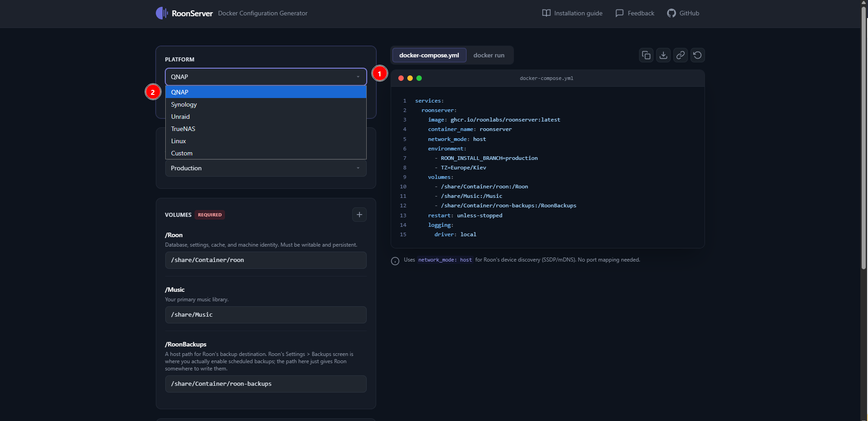The image size is (868, 421).
Task: Download the docker-compose file
Action: pyautogui.click(x=663, y=55)
